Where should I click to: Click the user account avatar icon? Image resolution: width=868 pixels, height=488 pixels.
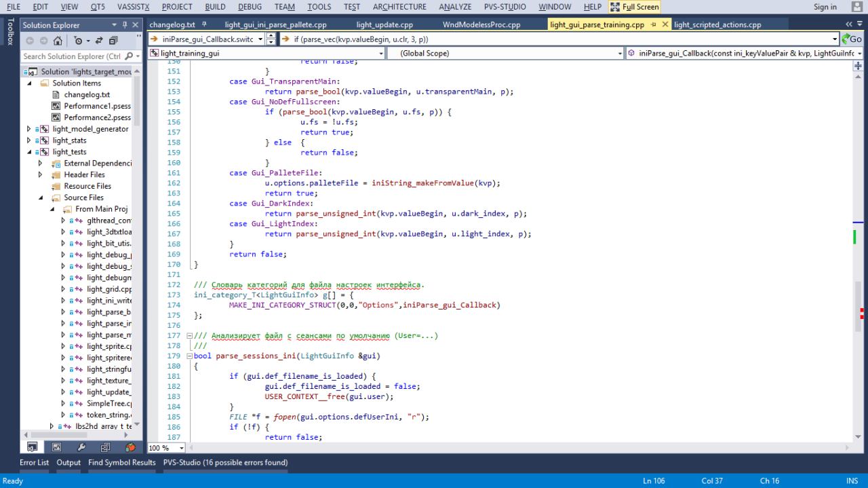click(x=857, y=7)
